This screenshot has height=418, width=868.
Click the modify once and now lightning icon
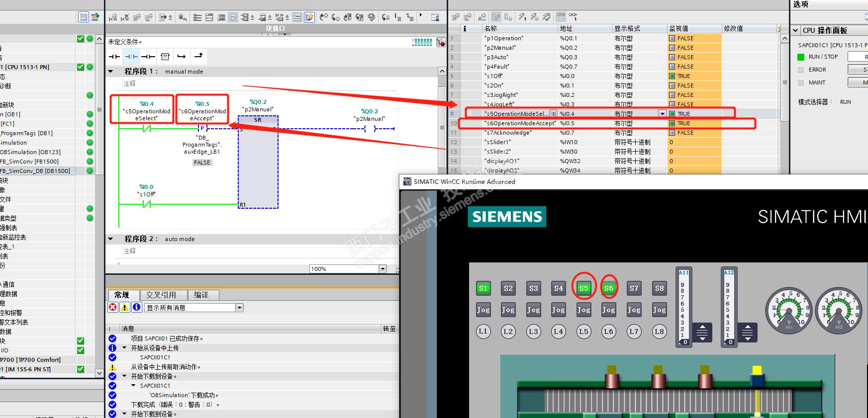point(522,17)
